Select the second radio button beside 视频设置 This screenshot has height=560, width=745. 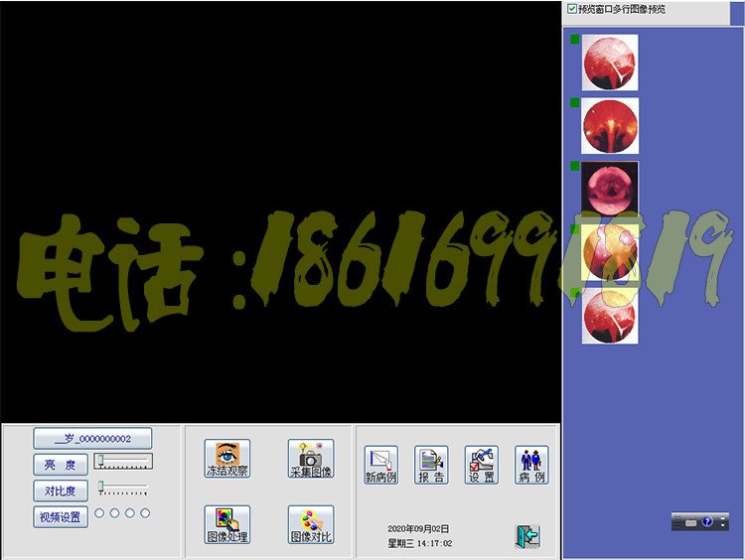click(114, 513)
